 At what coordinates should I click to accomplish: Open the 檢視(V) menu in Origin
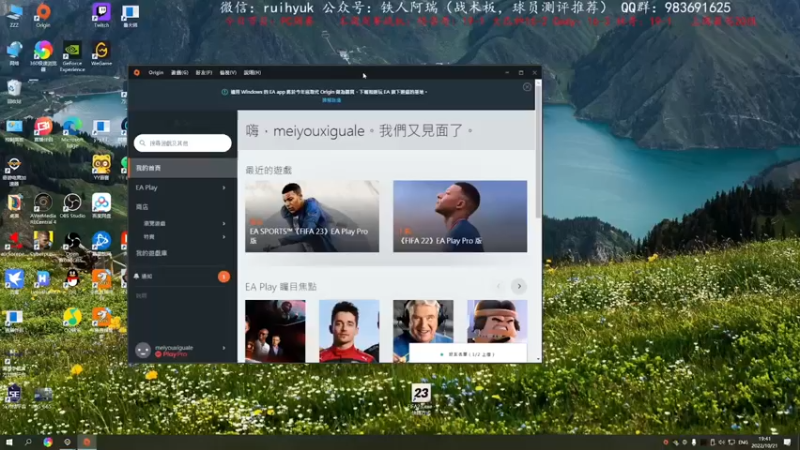tap(228, 72)
